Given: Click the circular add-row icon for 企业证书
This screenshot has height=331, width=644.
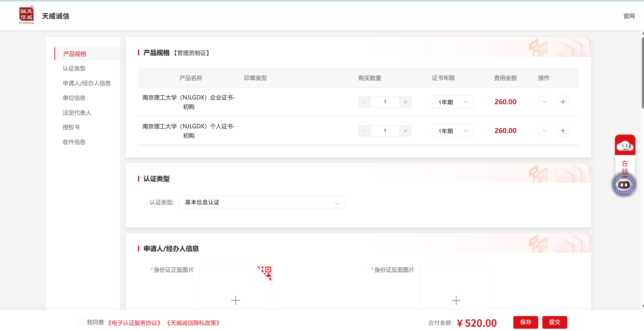Looking at the screenshot, I should [x=563, y=102].
